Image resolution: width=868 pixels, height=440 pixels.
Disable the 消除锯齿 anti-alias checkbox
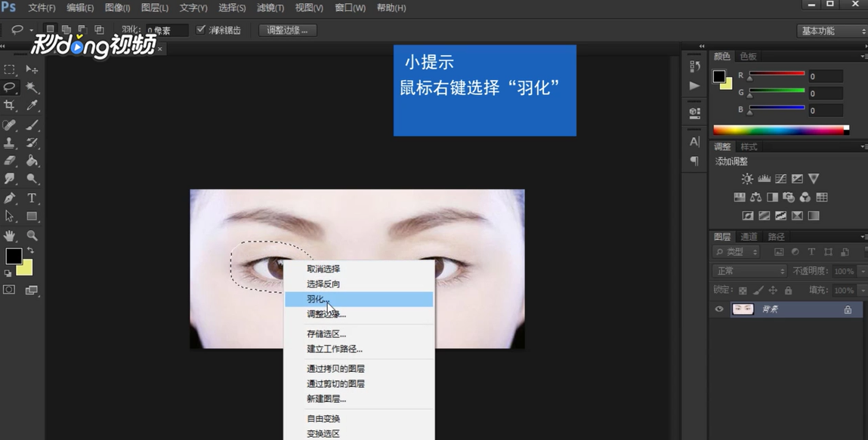click(201, 29)
